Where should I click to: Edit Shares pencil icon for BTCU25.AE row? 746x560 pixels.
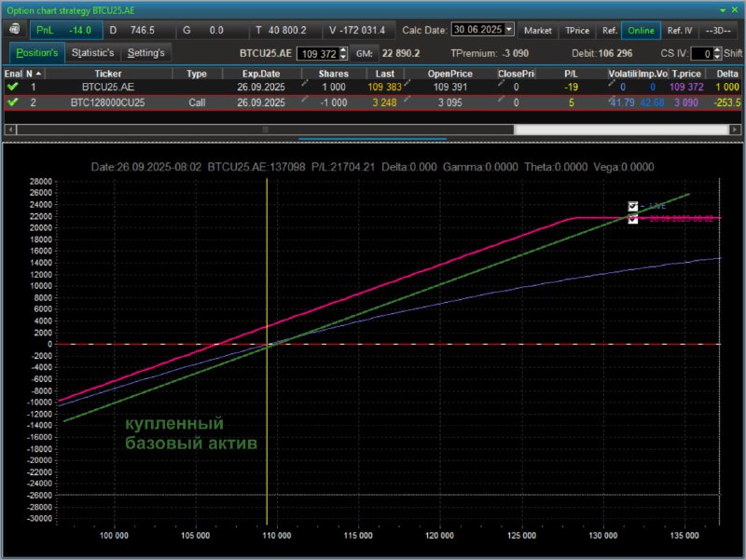point(305,83)
